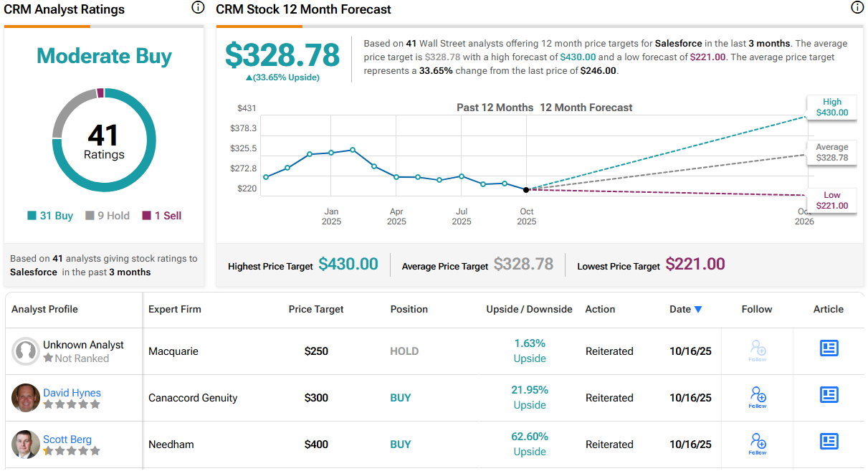Sort table by Date column arrow
The height and width of the screenshot is (471, 868).
point(698,310)
